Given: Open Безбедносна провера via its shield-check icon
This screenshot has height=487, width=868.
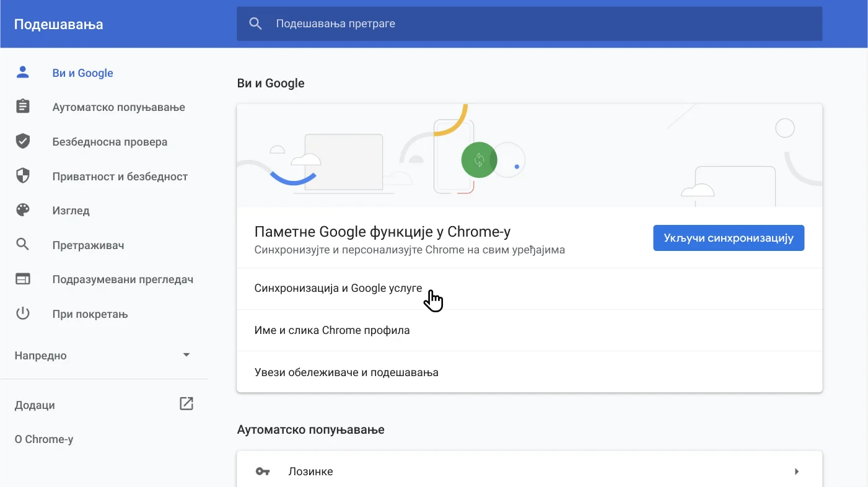Looking at the screenshot, I should pos(22,141).
